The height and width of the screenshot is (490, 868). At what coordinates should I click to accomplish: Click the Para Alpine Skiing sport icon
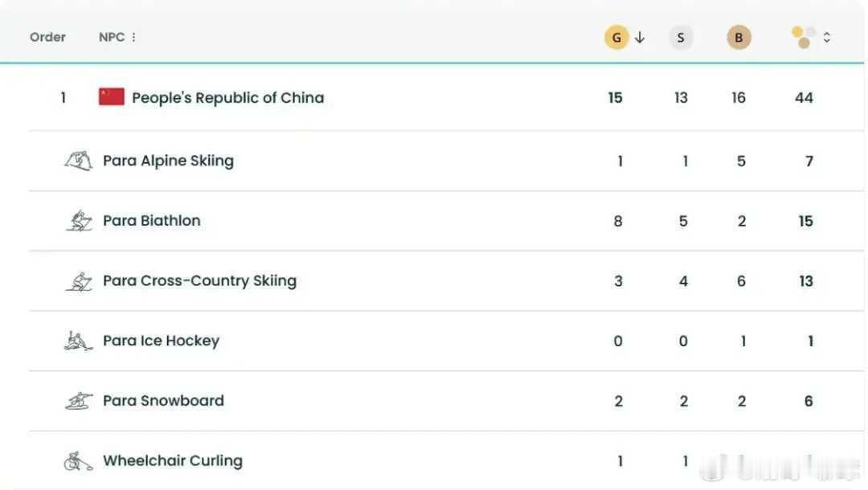[78, 161]
